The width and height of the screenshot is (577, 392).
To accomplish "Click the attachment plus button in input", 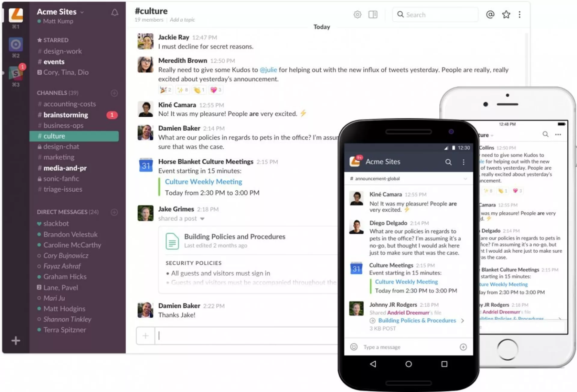I will tap(146, 336).
